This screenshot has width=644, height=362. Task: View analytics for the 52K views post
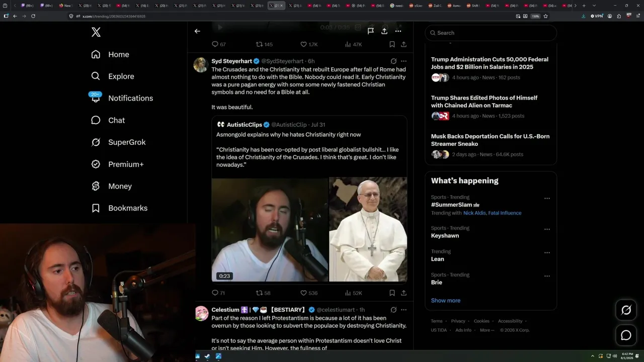pos(353,293)
